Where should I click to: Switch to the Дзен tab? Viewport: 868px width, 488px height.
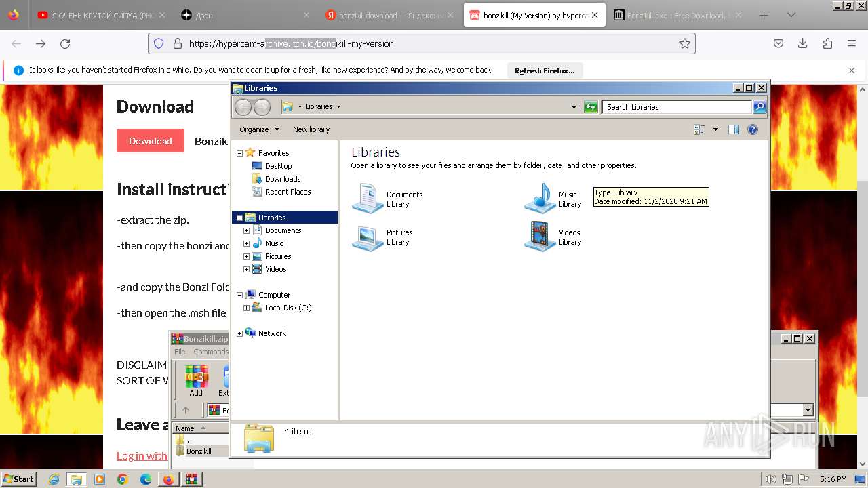click(245, 15)
